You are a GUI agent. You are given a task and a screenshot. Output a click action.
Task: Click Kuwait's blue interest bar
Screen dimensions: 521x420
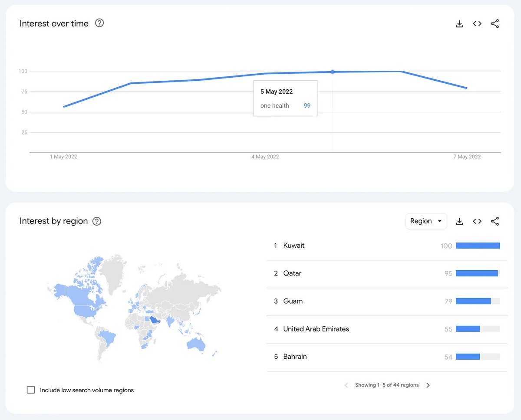pos(478,246)
